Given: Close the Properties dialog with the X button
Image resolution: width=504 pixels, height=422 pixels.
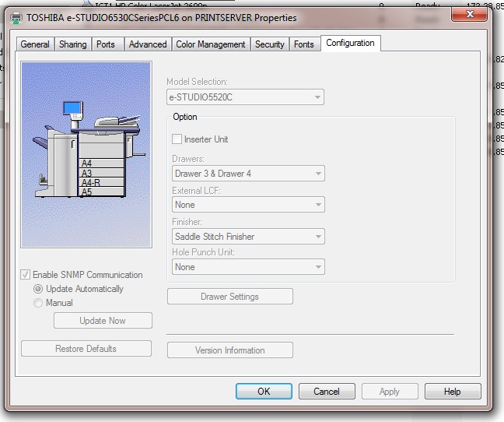Looking at the screenshot, I should point(469,14).
